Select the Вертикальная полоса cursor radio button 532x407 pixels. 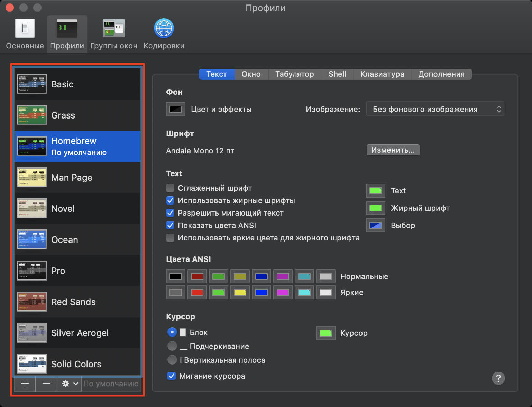tap(172, 360)
